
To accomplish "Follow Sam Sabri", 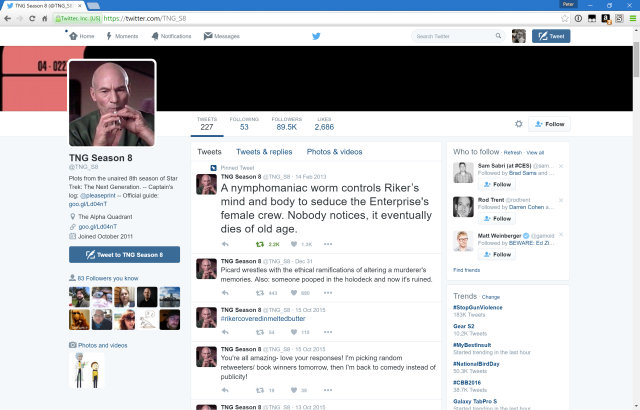I will [x=497, y=184].
